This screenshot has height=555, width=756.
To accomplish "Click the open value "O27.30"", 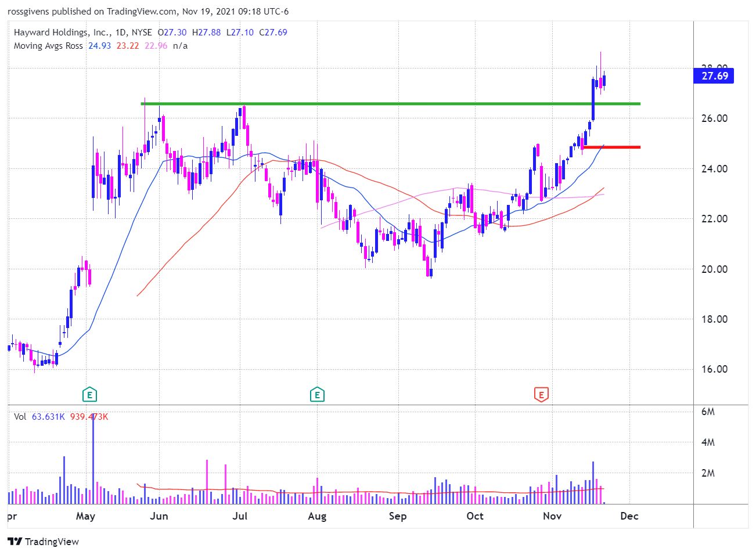I will point(172,33).
